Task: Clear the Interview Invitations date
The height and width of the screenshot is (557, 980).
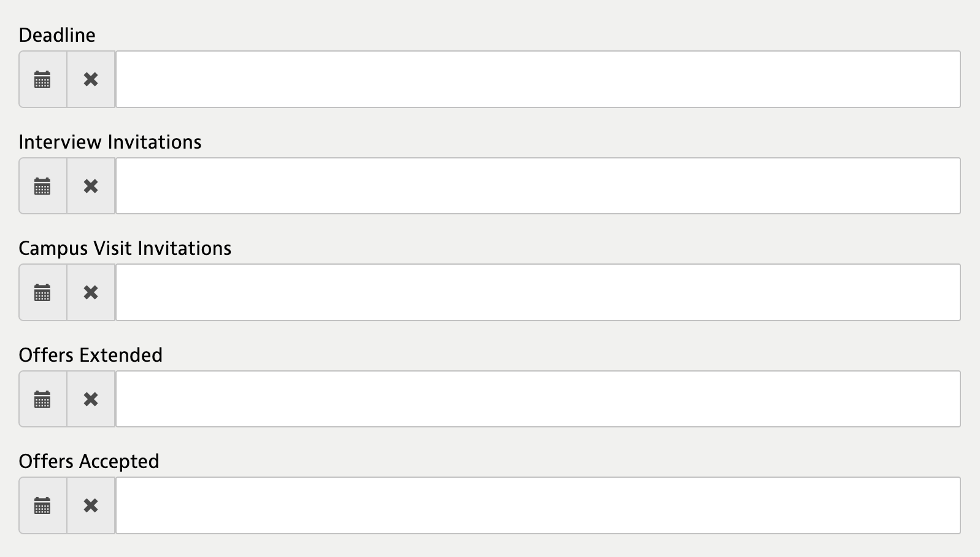Action: pyautogui.click(x=91, y=186)
